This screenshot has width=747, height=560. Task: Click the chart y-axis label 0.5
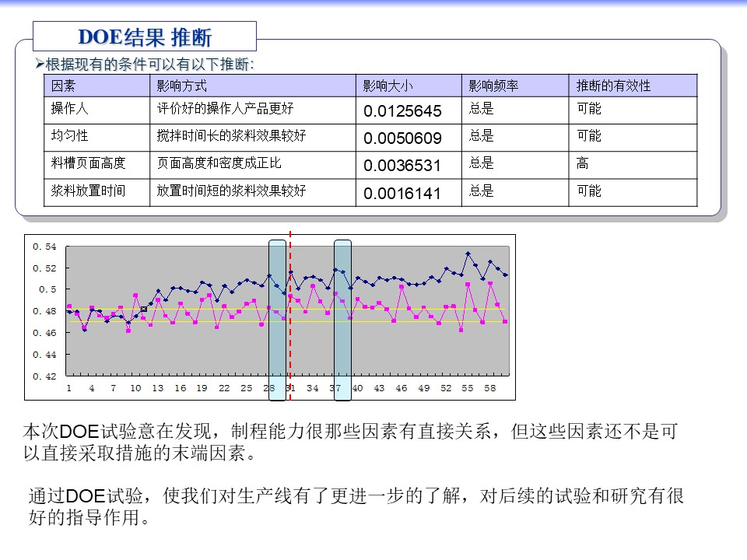47,289
